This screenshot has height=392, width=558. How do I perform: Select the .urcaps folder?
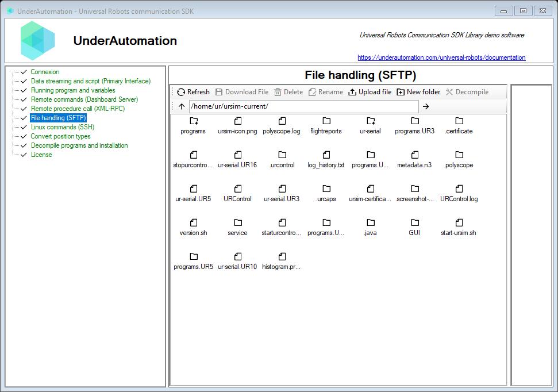click(326, 193)
